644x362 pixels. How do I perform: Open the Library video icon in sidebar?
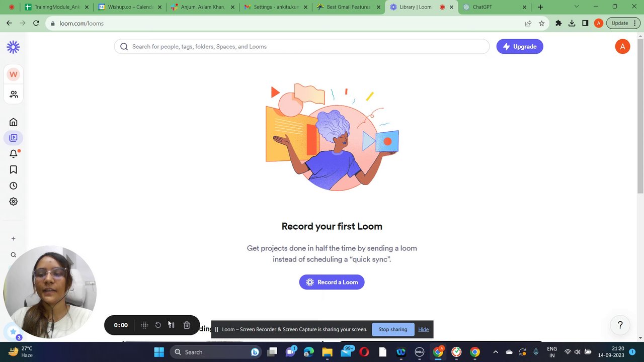point(14,138)
